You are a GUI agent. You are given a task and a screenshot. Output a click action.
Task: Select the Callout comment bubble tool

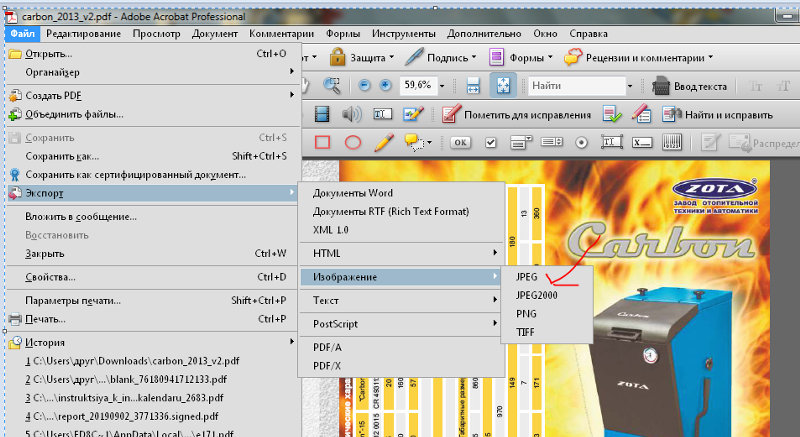[x=414, y=142]
